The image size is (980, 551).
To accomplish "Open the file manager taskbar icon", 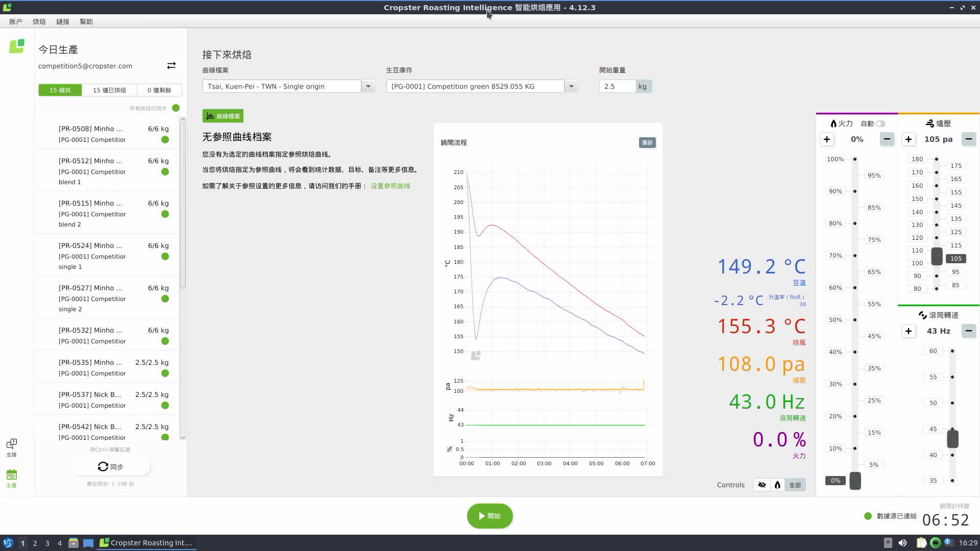I will pos(73,543).
